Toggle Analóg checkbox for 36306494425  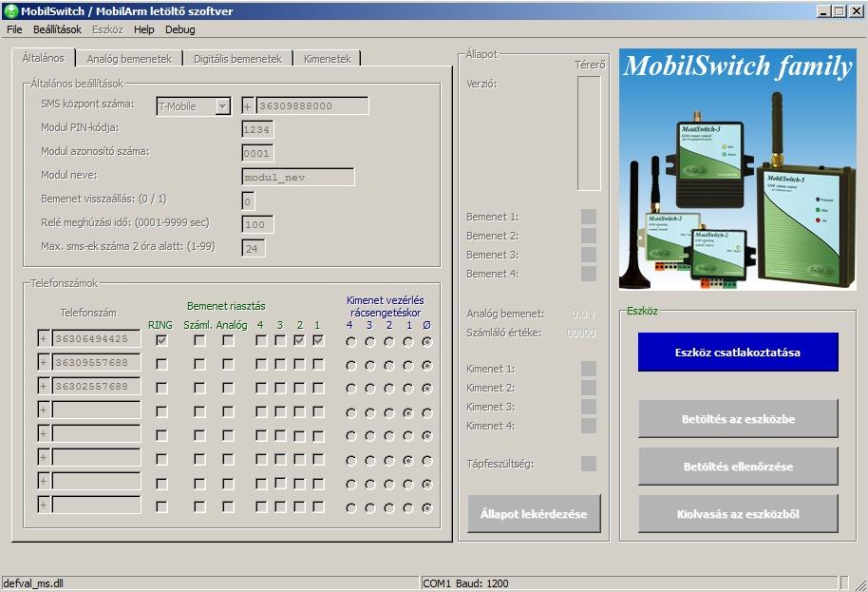pyautogui.click(x=228, y=340)
